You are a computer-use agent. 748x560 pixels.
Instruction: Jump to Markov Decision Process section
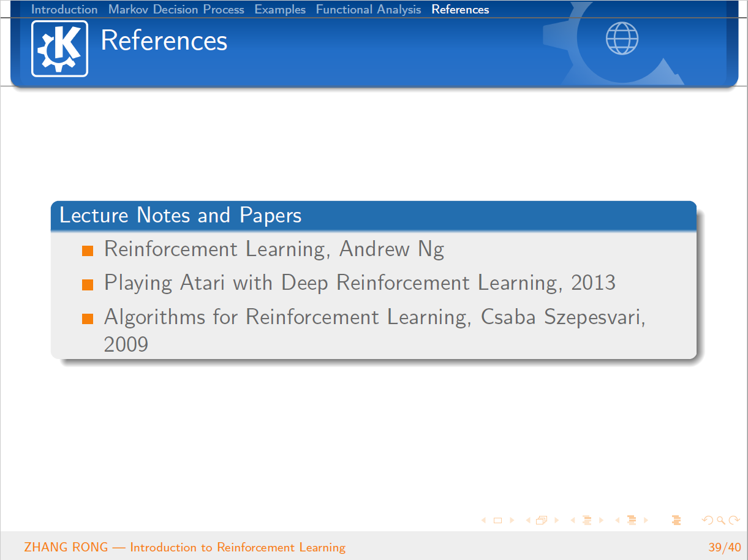176,9
